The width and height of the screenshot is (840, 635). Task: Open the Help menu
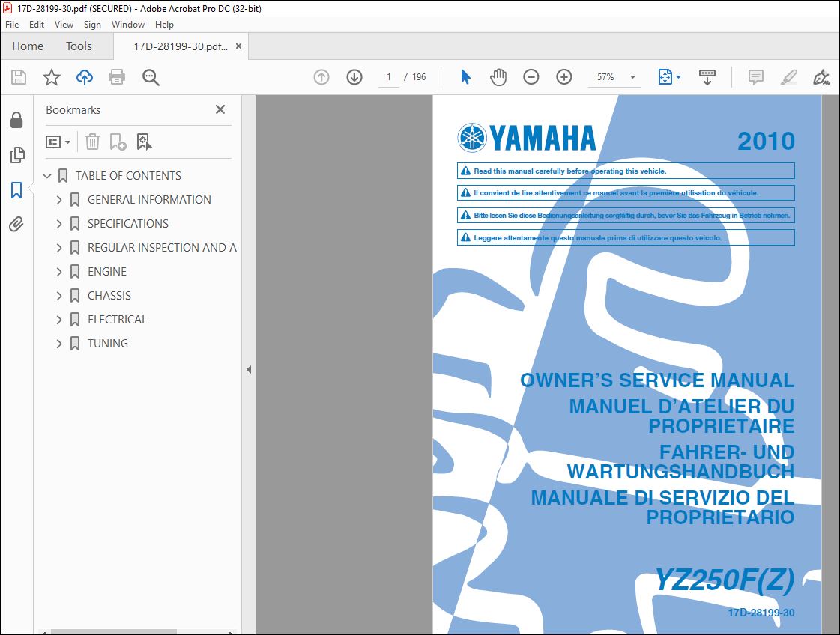point(164,25)
